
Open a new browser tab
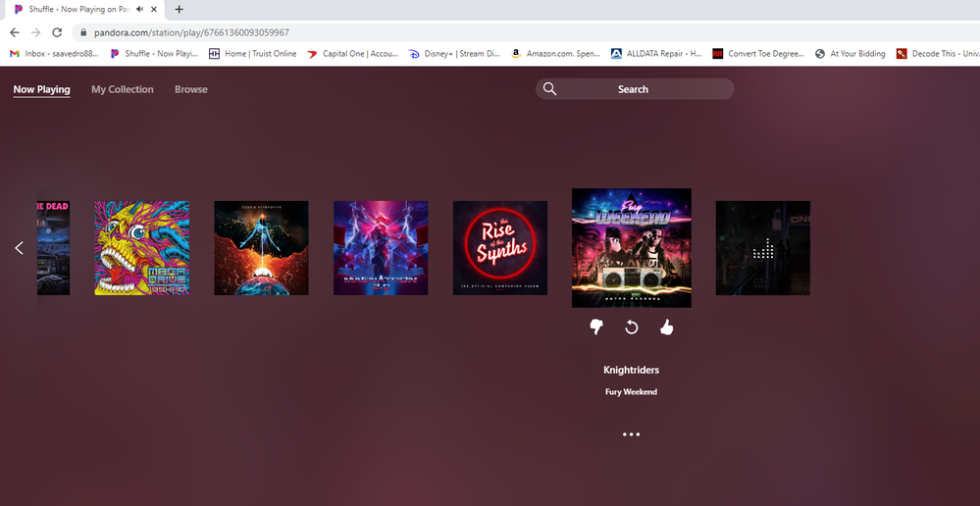179,9
